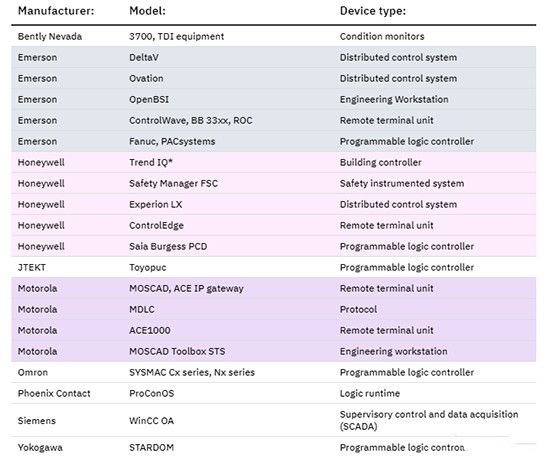The image size is (550, 466).
Task: Select the 'Safety Manager FSC' cell
Action: [174, 184]
